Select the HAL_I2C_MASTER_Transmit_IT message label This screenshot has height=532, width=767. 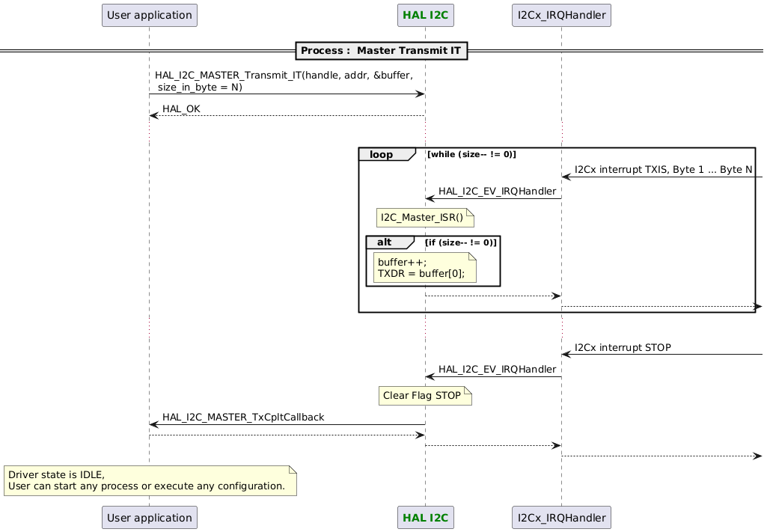(283, 81)
